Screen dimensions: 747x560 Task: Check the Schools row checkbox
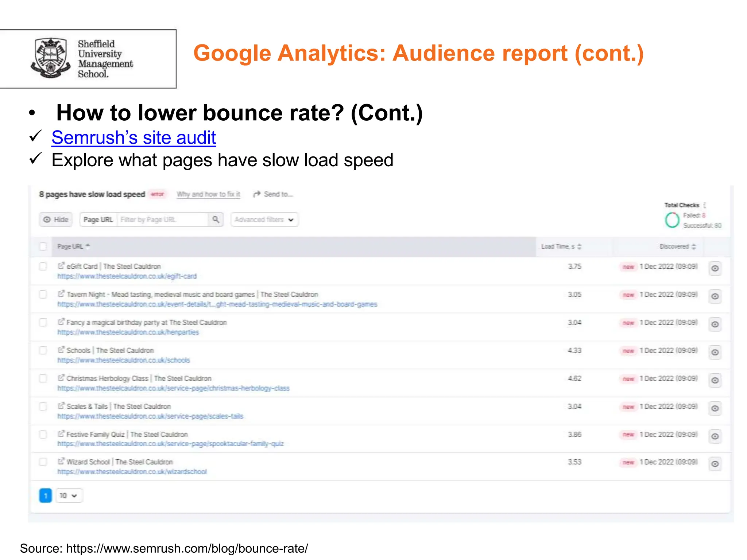43,350
